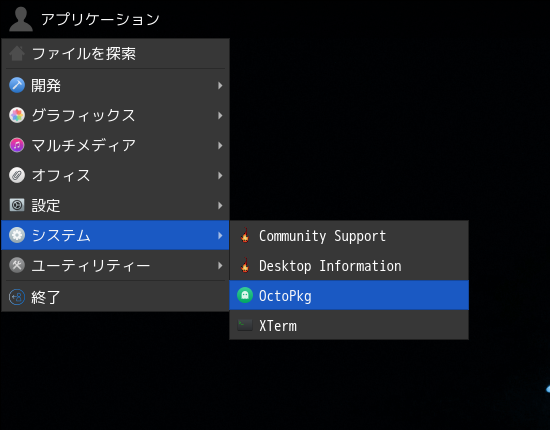Click the flame icon beside Desktop Information
550x430 pixels.
click(245, 266)
